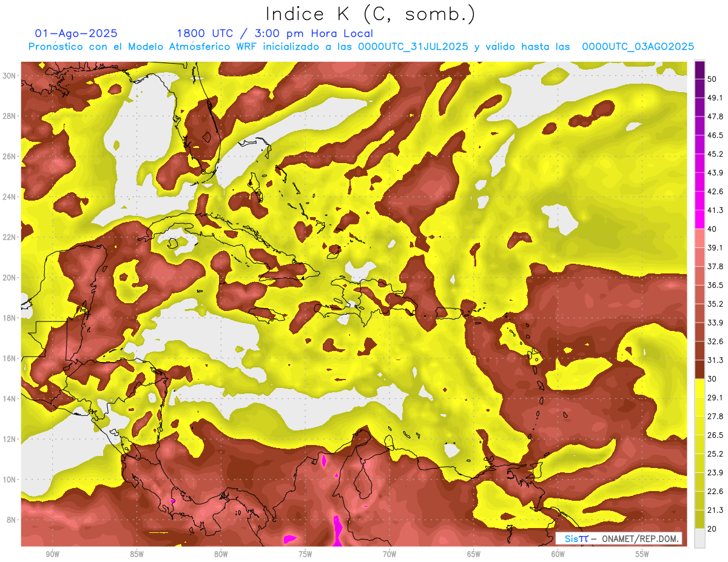Click the '42.6' color bar label
Image resolution: width=728 pixels, height=562 pixels.
pyautogui.click(x=715, y=192)
